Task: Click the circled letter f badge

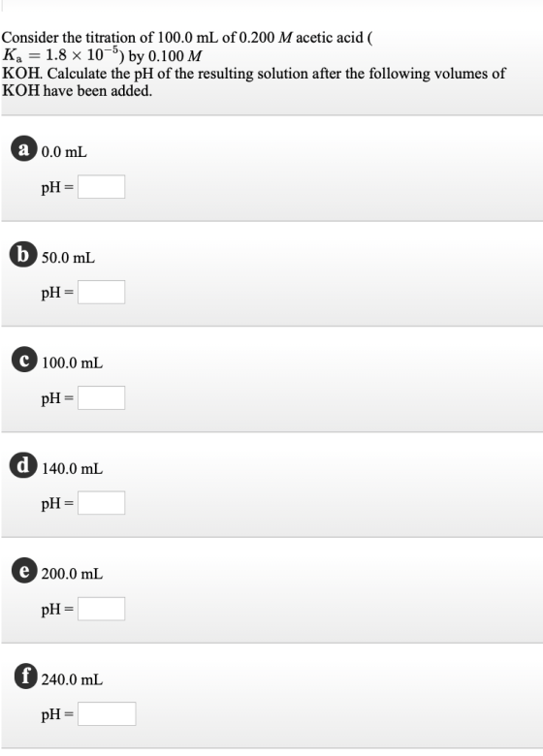Action: point(25,676)
